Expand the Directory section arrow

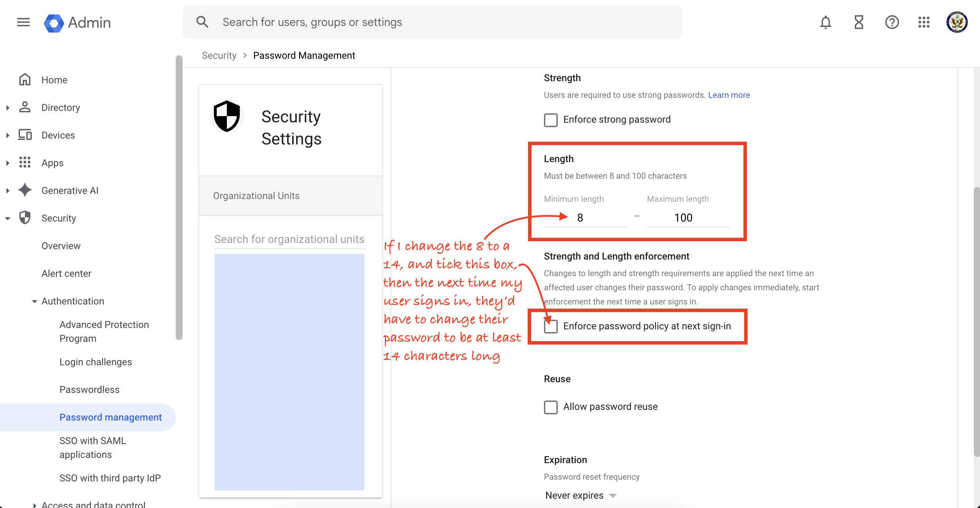(x=8, y=107)
